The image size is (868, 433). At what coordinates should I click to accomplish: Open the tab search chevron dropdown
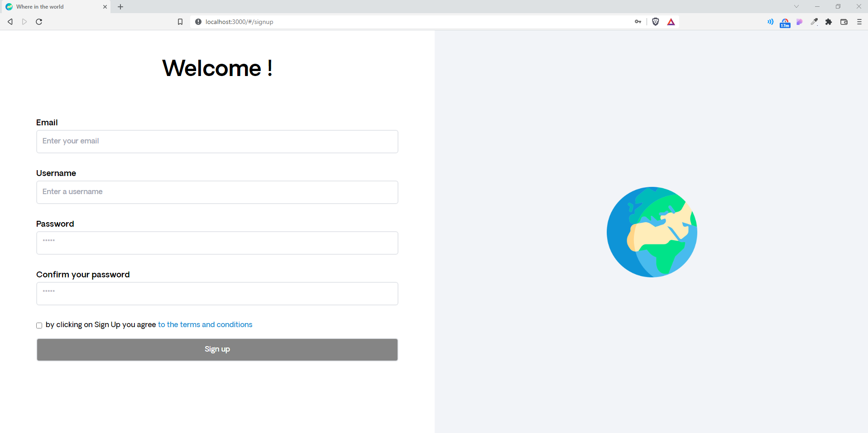tap(796, 6)
